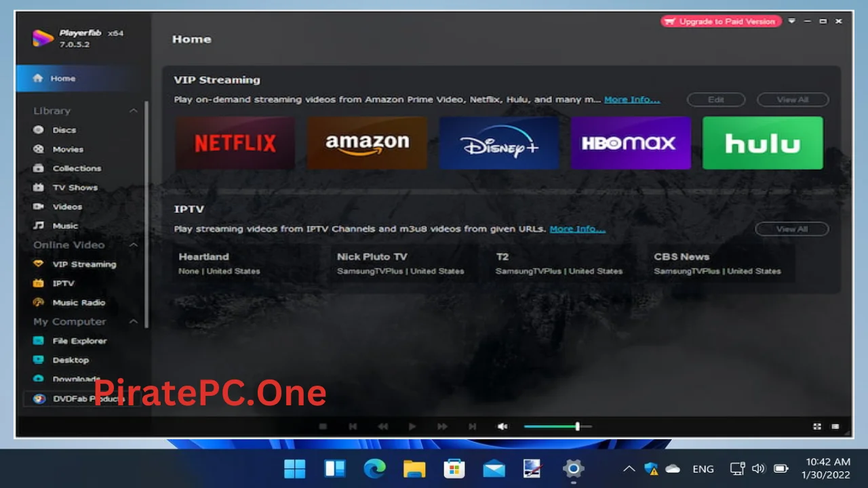Click the previous track button
The width and height of the screenshot is (868, 488).
[353, 426]
